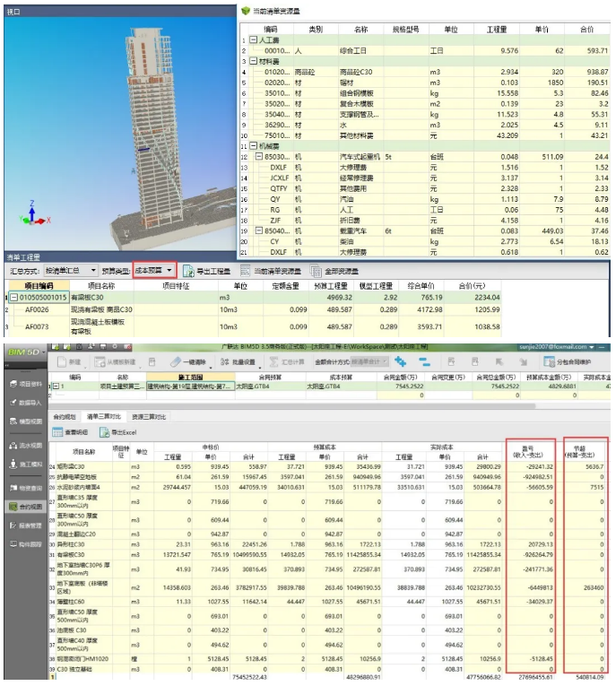The width and height of the screenshot is (616, 686).
Task: Click the 一键清除 eraser button
Action: click(x=188, y=361)
